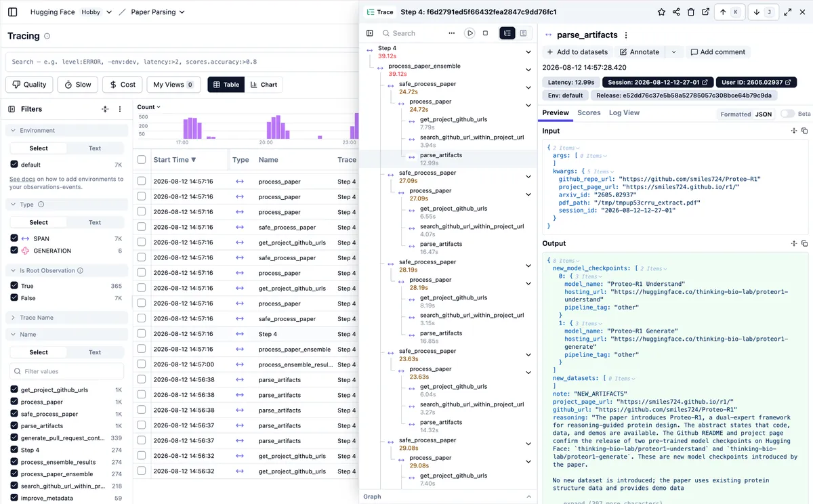Uncheck the Step 4 name filter checkbox

[14, 450]
